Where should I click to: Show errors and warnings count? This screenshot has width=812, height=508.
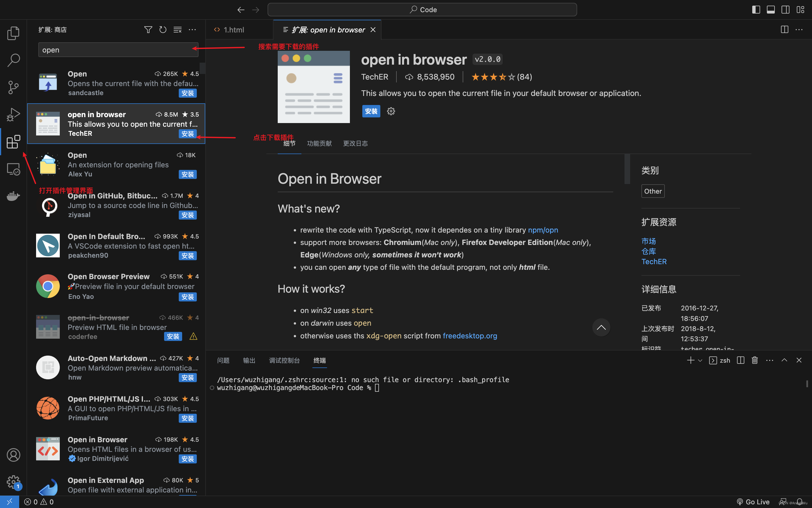click(39, 502)
